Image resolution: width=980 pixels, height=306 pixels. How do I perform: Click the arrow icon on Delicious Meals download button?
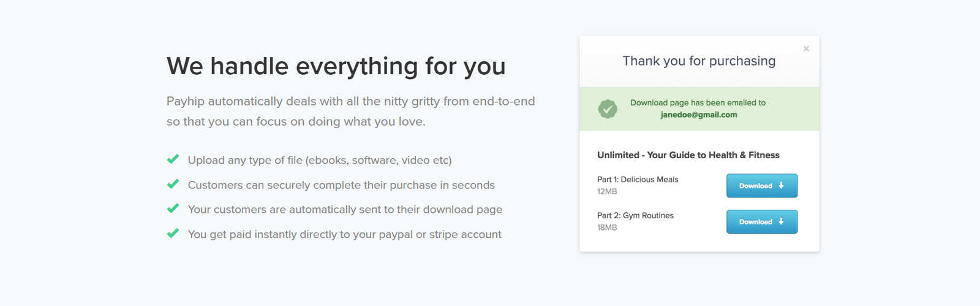tap(781, 185)
